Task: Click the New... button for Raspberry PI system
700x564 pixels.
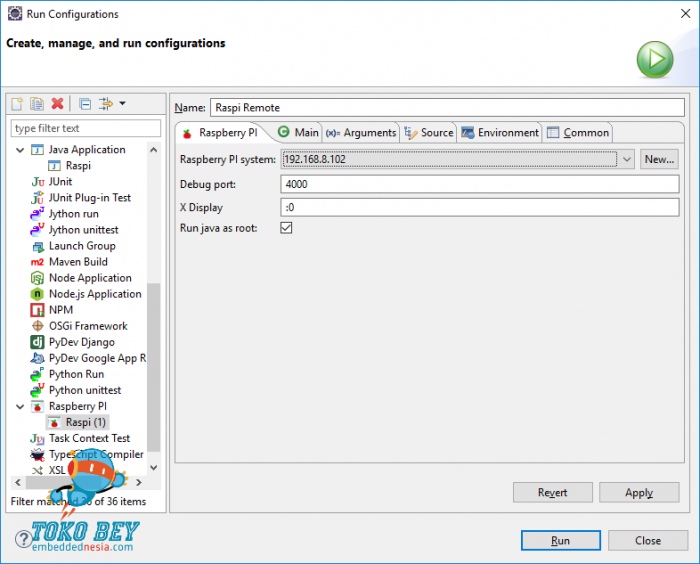Action: (x=659, y=159)
